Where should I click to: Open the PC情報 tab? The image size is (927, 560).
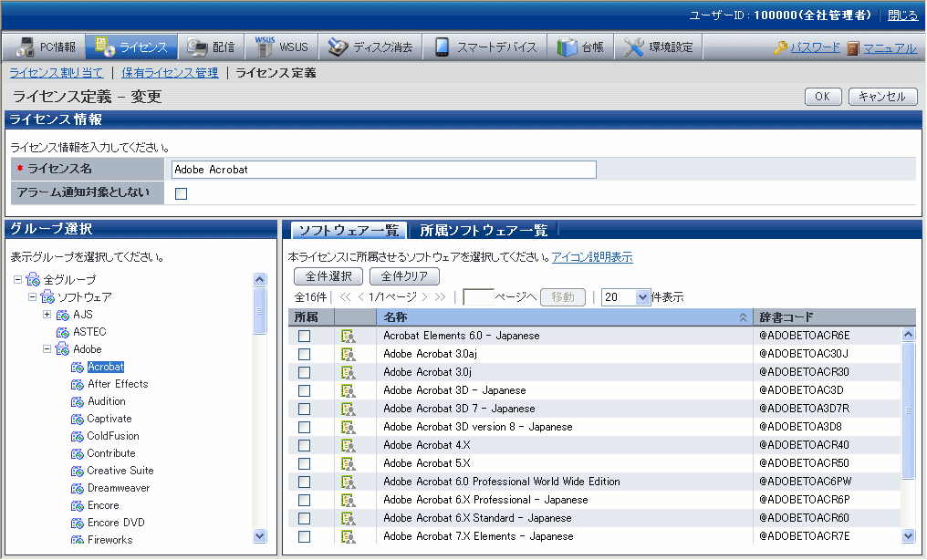[x=45, y=47]
